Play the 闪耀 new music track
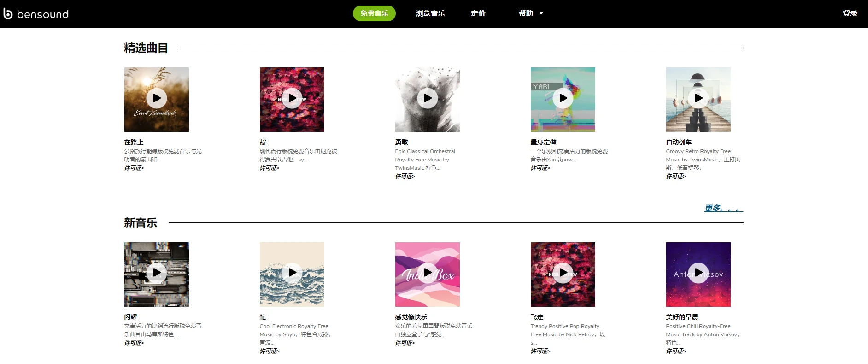 [157, 273]
